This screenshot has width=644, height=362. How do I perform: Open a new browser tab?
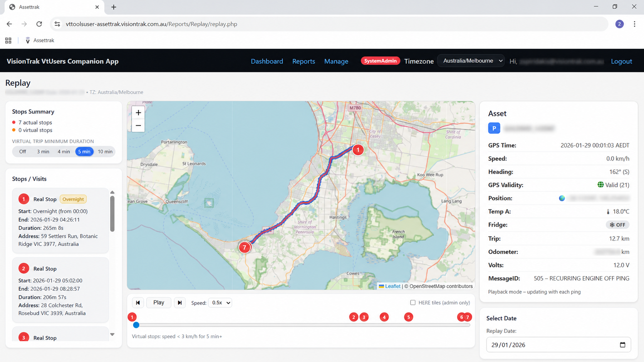click(x=114, y=7)
